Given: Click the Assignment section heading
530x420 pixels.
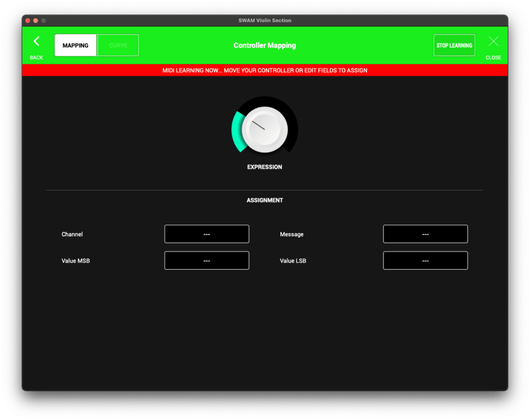Looking at the screenshot, I should pyautogui.click(x=264, y=200).
